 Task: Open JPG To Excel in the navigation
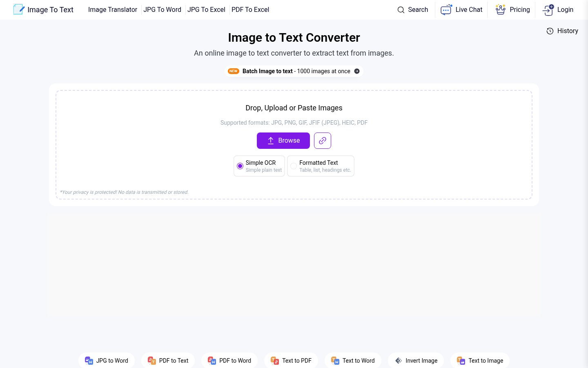point(206,10)
